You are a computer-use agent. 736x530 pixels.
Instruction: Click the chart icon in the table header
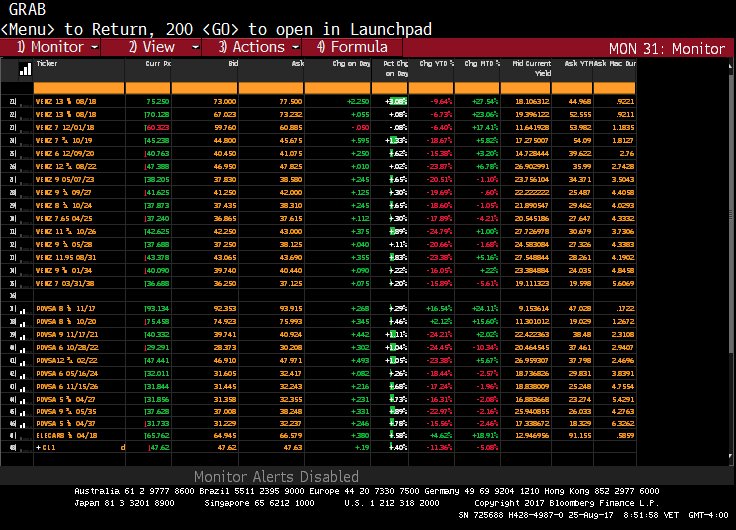tap(25, 69)
